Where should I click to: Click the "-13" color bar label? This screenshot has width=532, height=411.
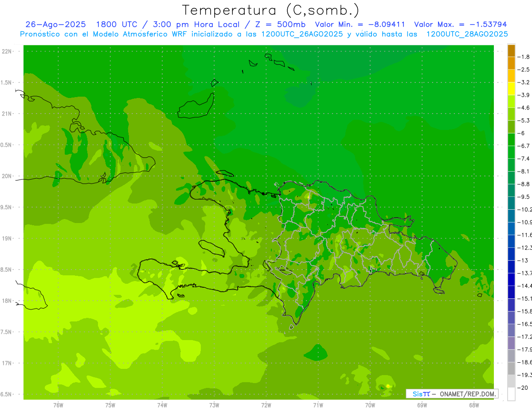point(522,260)
